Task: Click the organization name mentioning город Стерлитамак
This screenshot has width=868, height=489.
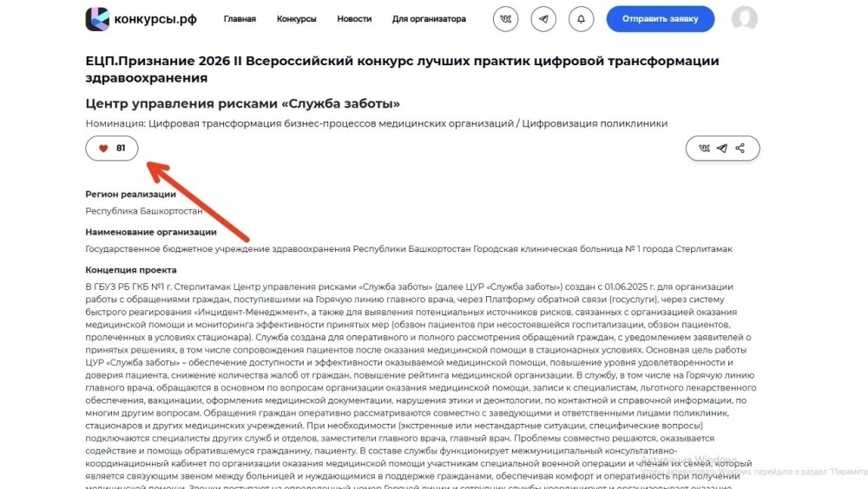Action: (409, 249)
